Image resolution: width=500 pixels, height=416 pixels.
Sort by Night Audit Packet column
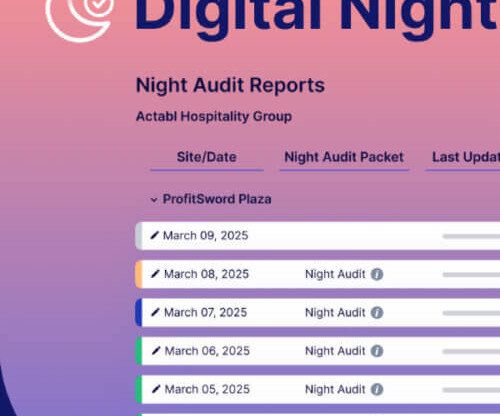pos(344,157)
